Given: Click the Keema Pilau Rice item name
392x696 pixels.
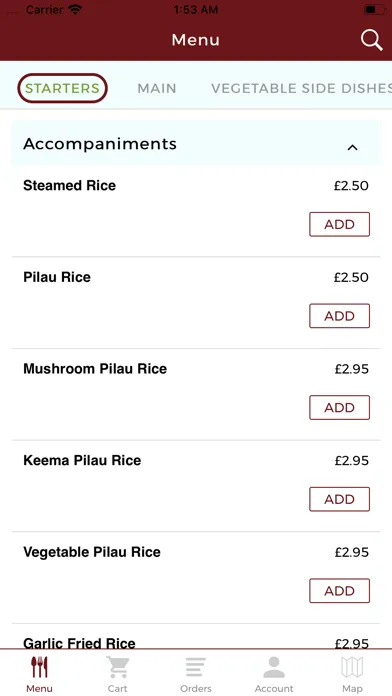Looking at the screenshot, I should pyautogui.click(x=82, y=460).
